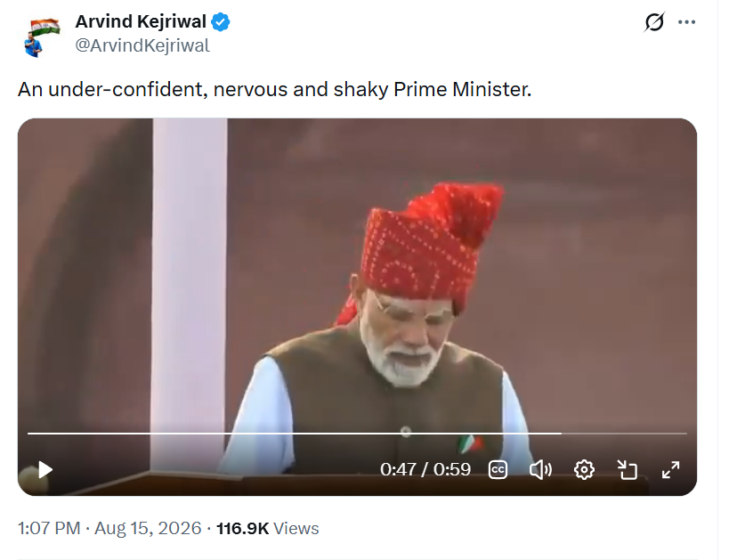
Task: Seek on the video progress bar
Action: pos(357,433)
